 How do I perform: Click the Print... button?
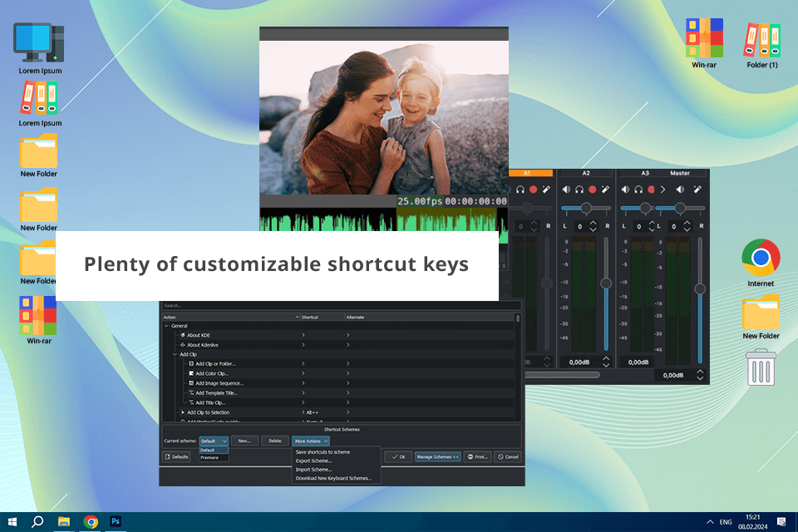[x=477, y=456]
